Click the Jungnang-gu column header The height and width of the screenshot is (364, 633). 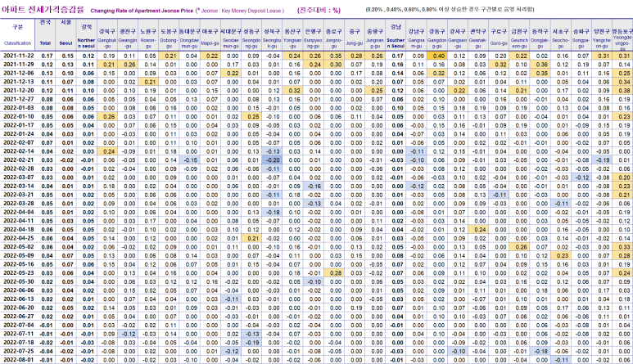(x=375, y=34)
